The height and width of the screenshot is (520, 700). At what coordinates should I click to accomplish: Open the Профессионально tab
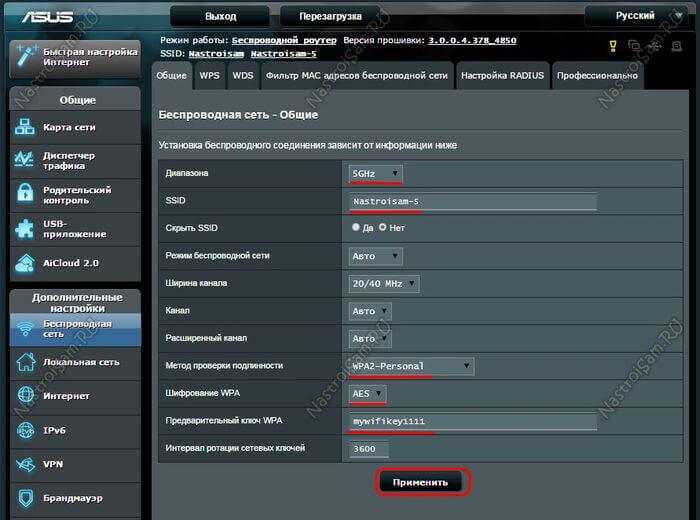click(597, 75)
